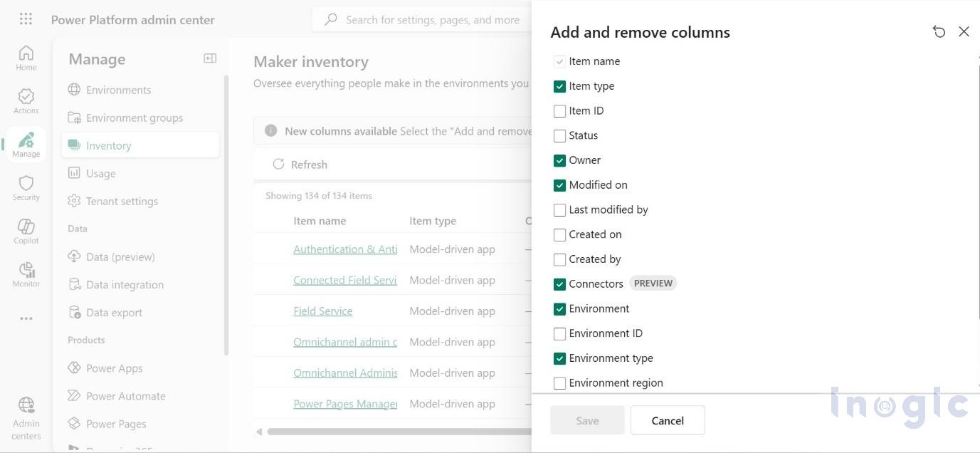Click the Usage chart icon
Screen dimensions: 980x453
tap(74, 173)
